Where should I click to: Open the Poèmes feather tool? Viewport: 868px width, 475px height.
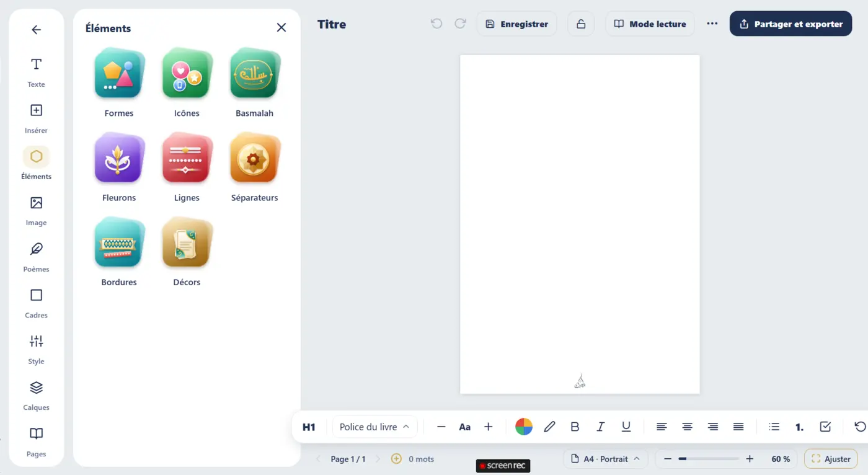pyautogui.click(x=36, y=257)
